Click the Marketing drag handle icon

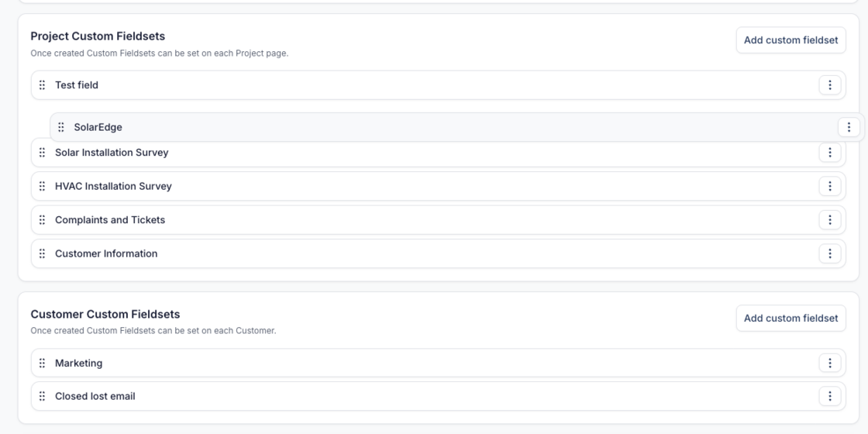click(42, 363)
